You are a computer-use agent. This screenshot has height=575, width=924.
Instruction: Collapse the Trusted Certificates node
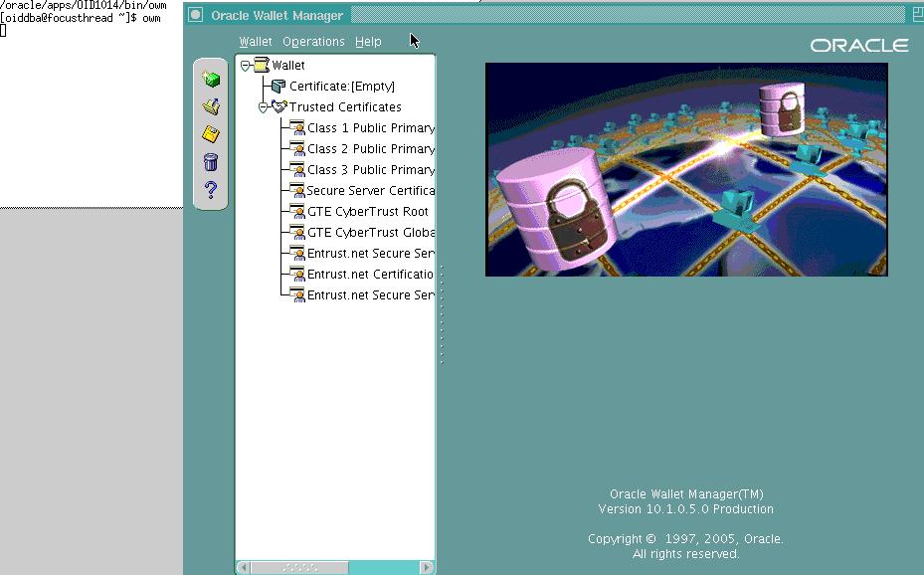pos(264,107)
